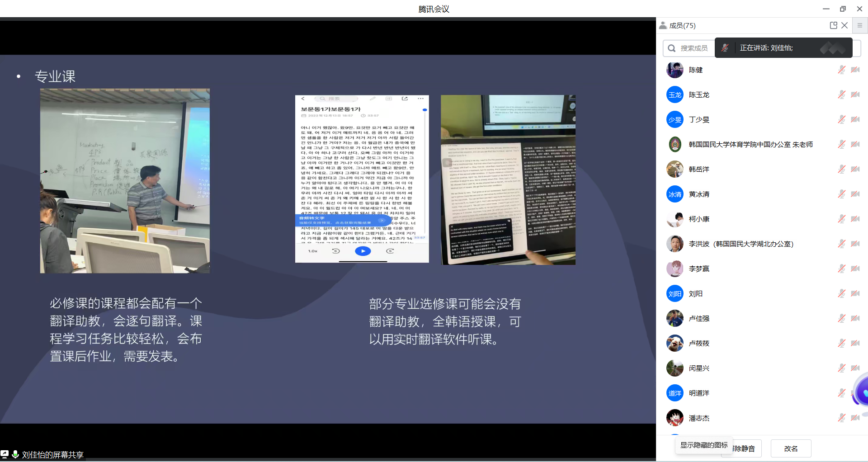
Task: Open the hamburger menu at panel top-right
Action: [x=860, y=25]
